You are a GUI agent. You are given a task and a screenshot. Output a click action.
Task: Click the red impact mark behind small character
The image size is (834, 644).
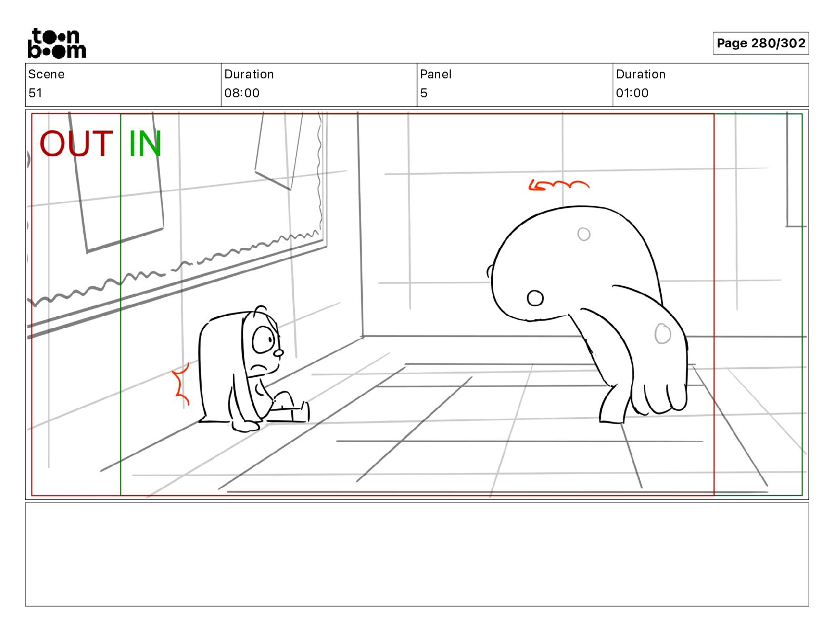pyautogui.click(x=181, y=384)
